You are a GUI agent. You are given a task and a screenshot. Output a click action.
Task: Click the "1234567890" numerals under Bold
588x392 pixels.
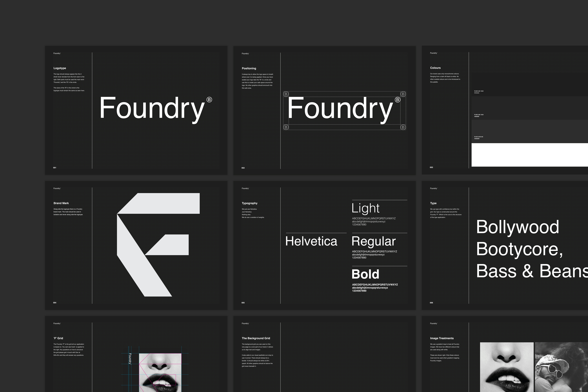point(359,291)
